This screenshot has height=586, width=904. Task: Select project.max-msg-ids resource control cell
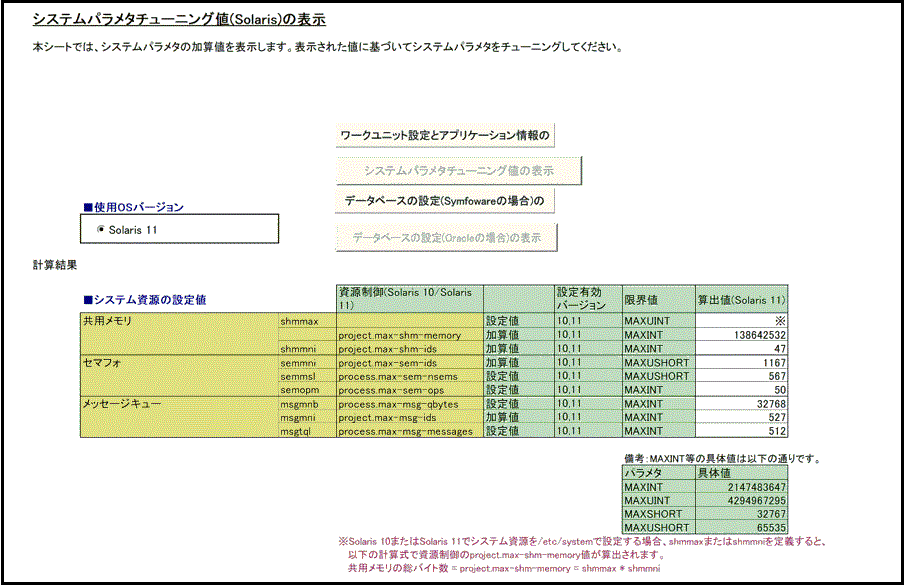point(409,417)
